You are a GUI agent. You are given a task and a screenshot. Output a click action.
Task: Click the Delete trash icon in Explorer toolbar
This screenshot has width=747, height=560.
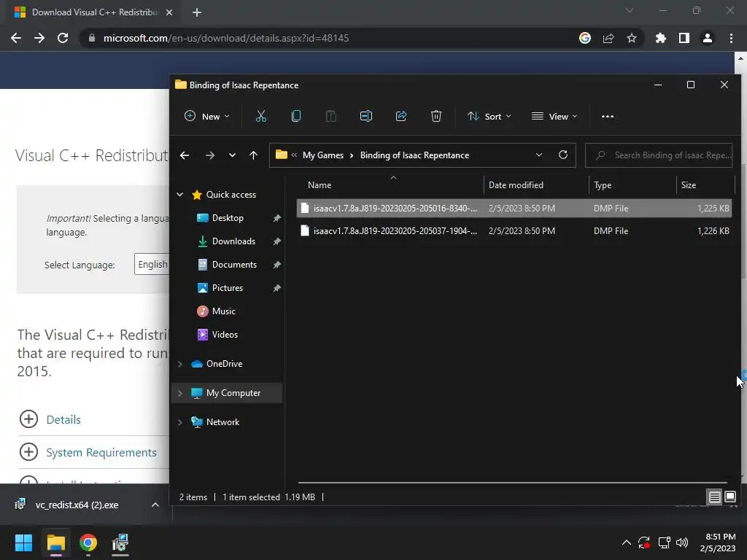pyautogui.click(x=436, y=116)
